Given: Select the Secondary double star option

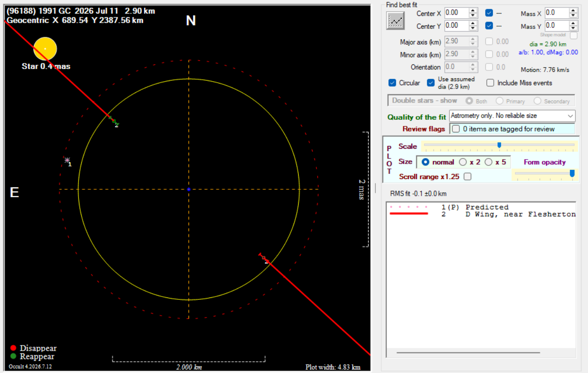Looking at the screenshot, I should [x=538, y=101].
